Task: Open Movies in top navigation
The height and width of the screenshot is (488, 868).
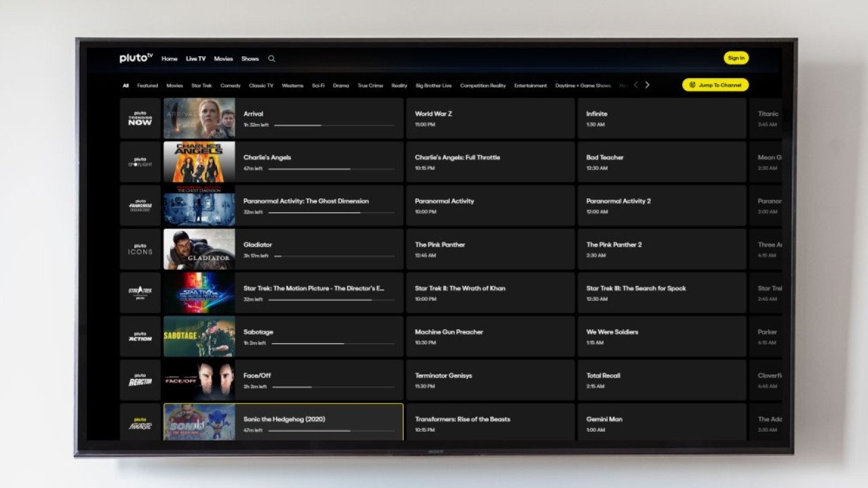Action: (x=224, y=59)
